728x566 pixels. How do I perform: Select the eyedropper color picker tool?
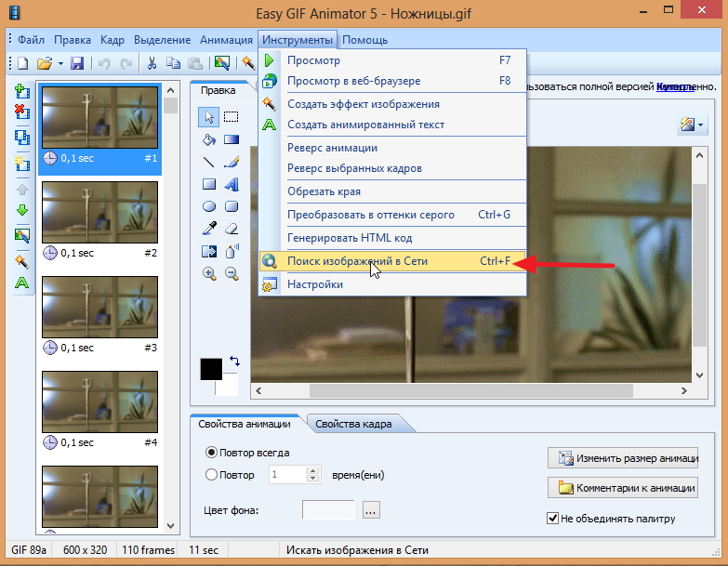coord(209,229)
